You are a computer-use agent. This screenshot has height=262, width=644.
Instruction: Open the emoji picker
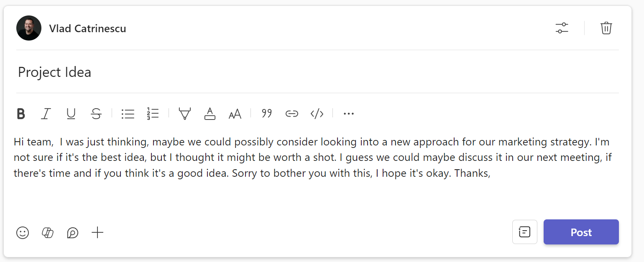(23, 233)
